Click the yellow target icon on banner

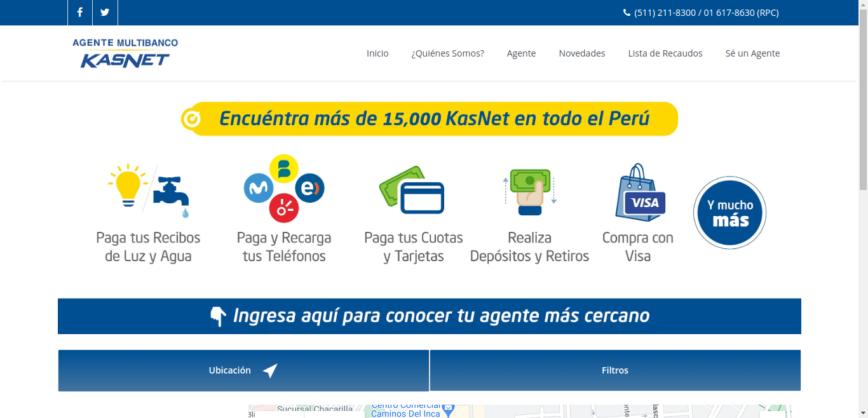pos(191,119)
